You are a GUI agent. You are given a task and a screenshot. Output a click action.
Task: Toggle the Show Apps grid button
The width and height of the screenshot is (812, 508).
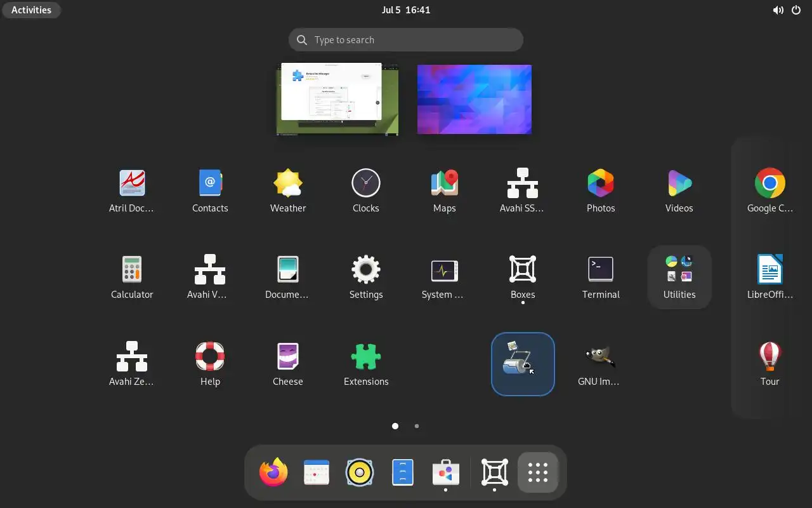click(x=538, y=472)
